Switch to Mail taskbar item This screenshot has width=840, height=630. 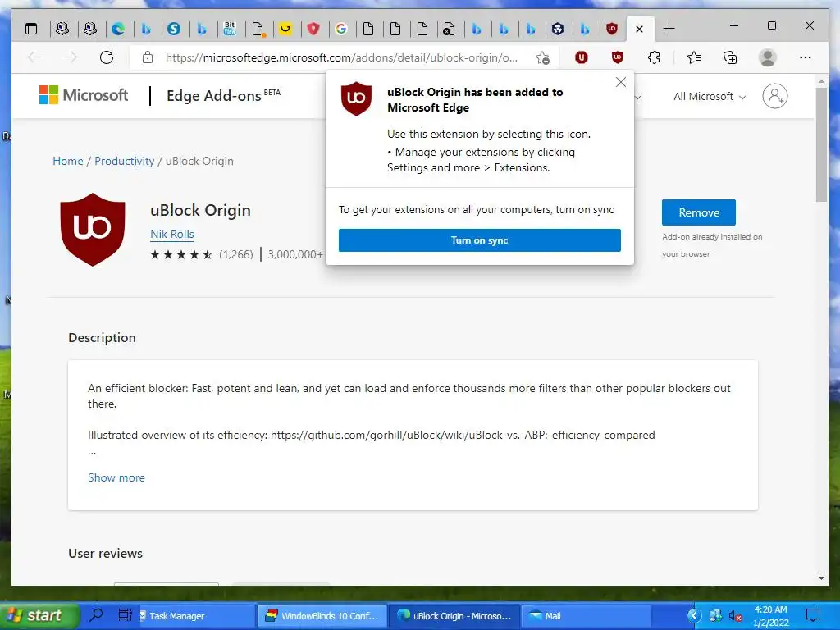586,615
